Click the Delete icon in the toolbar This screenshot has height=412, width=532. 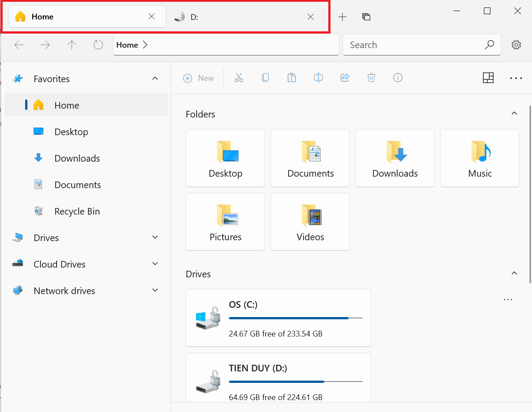click(x=371, y=78)
